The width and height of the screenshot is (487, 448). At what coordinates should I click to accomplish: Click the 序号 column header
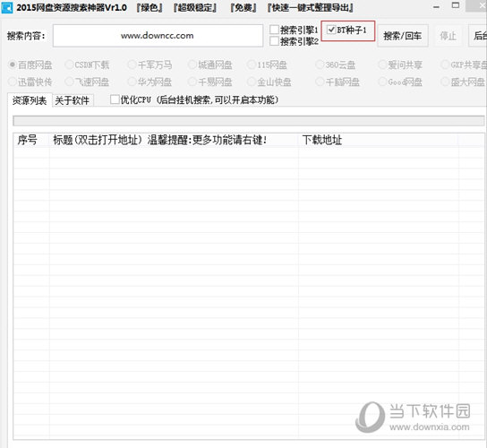(31, 140)
